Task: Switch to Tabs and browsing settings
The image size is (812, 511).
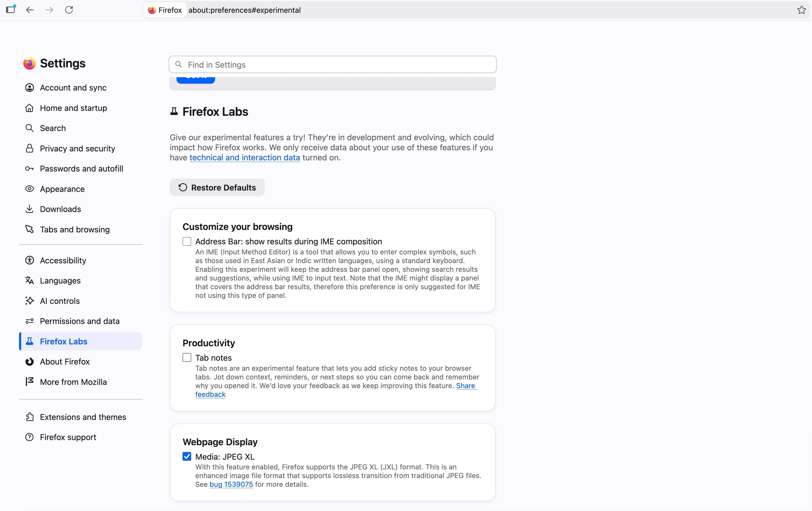Action: point(81,229)
